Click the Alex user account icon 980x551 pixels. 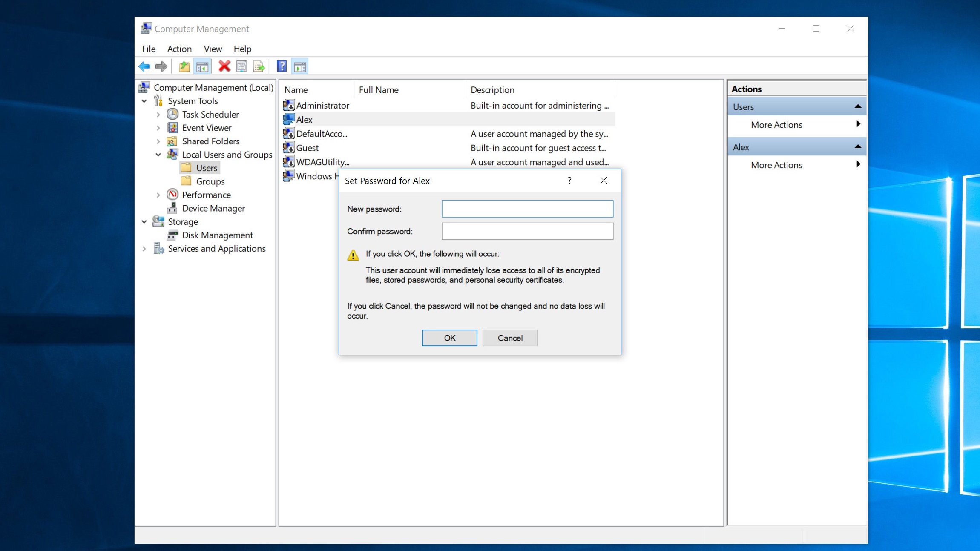click(x=288, y=119)
